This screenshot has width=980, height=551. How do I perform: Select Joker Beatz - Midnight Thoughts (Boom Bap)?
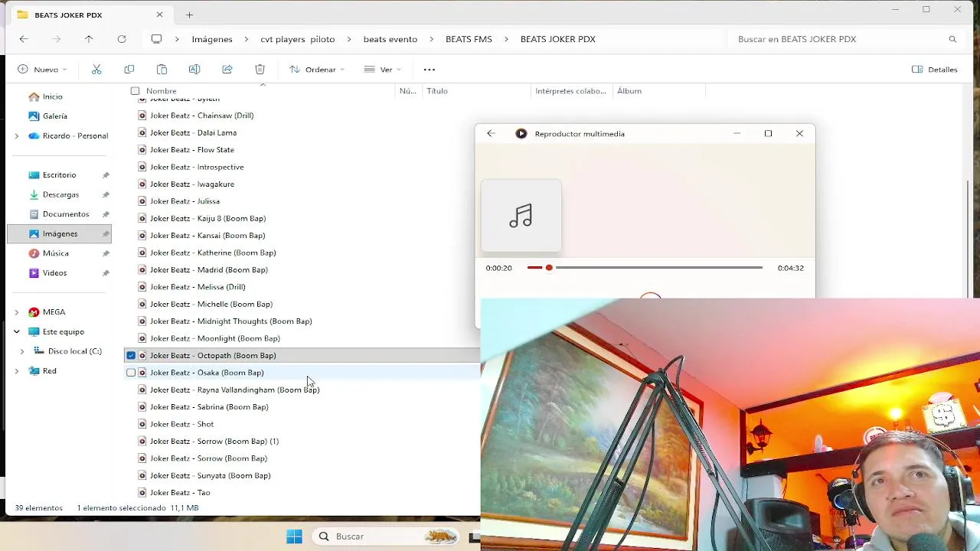coord(230,321)
